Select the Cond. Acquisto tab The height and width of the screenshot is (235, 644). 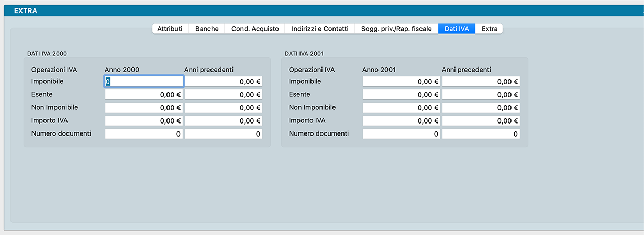(255, 29)
